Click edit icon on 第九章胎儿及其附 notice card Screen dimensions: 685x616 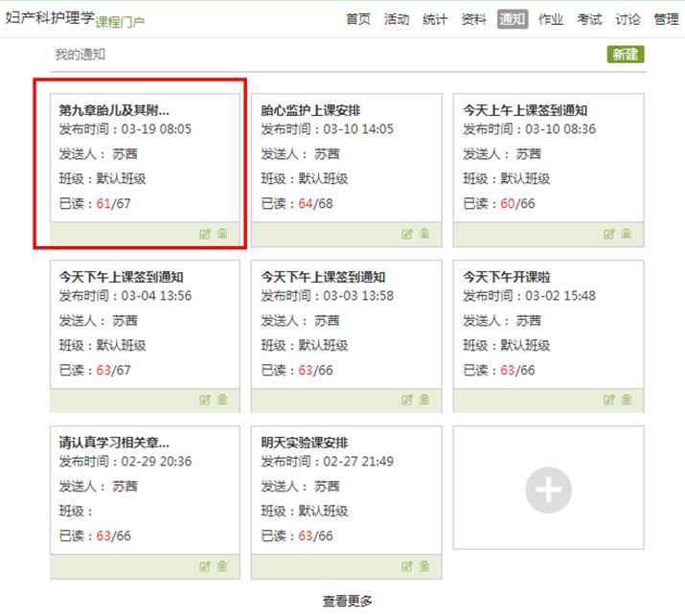(x=205, y=234)
